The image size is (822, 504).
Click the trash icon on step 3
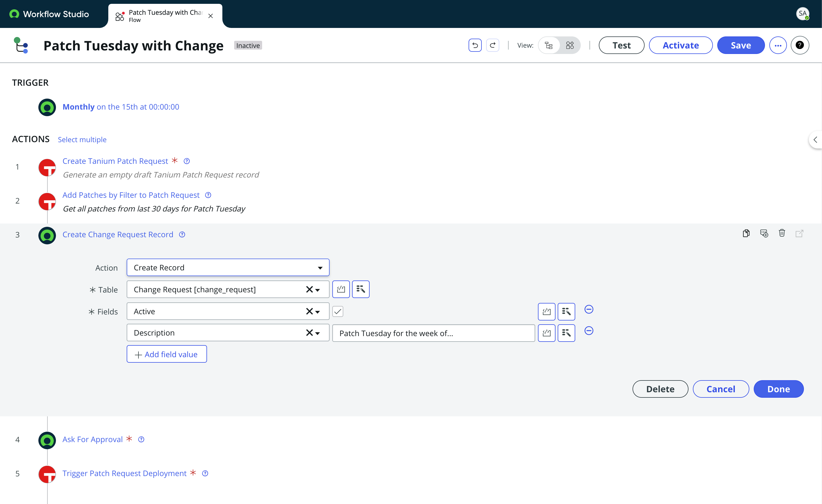click(x=782, y=233)
